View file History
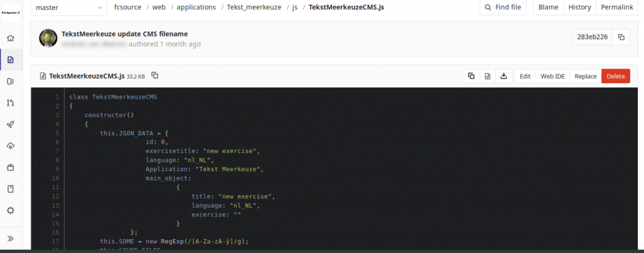The image size is (644, 253). coord(579,8)
